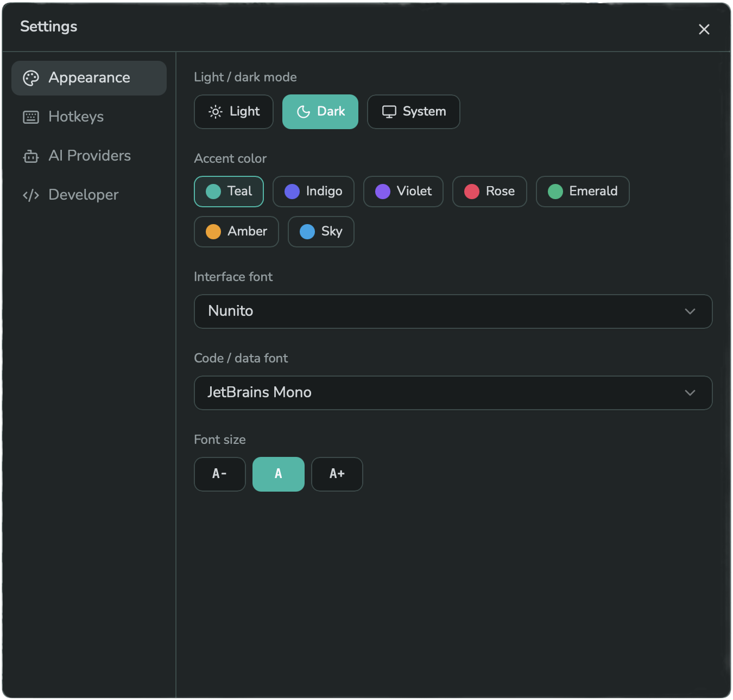Open the Interface font dropdown showing Nunito
This screenshot has width=733, height=700.
point(453,311)
